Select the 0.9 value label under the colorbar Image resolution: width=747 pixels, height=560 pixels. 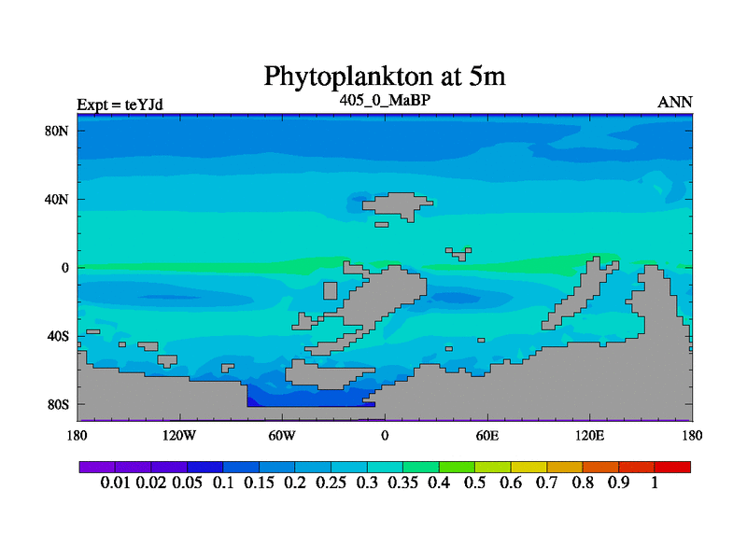tap(620, 483)
